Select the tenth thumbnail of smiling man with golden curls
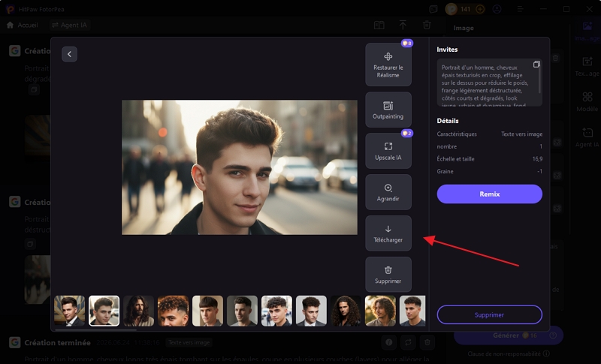This screenshot has width=601, height=364. [380, 311]
